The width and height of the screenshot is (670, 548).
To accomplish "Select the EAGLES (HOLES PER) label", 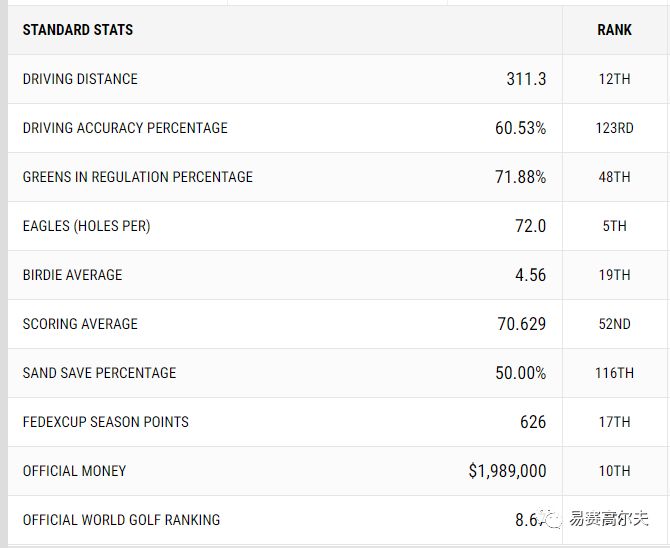I will pyautogui.click(x=86, y=226).
